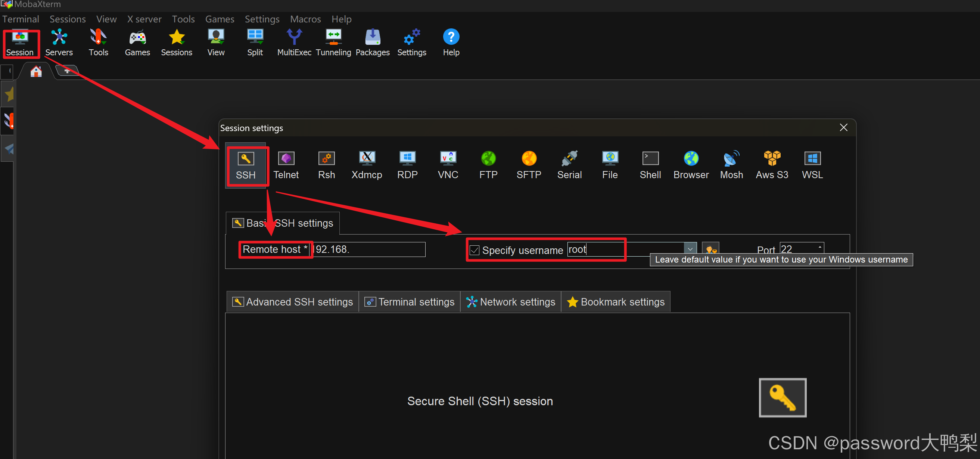The height and width of the screenshot is (459, 980).
Task: Open a new tab with plus button
Action: point(67,71)
